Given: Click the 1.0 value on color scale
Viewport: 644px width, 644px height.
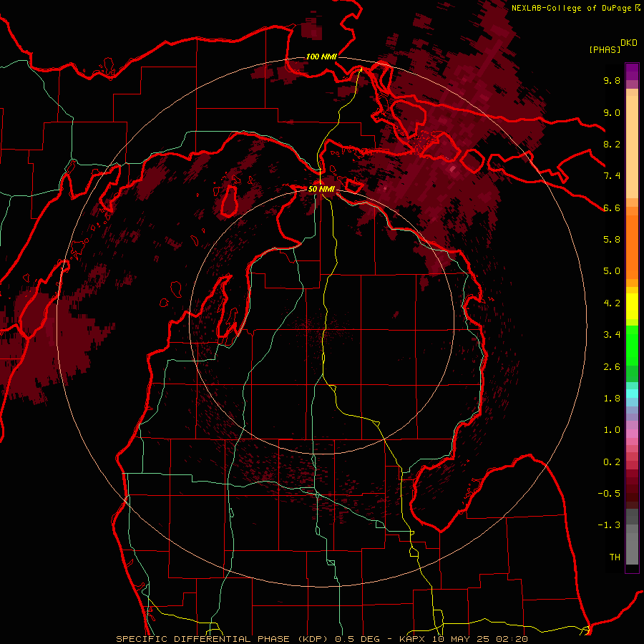Looking at the screenshot, I should 612,430.
